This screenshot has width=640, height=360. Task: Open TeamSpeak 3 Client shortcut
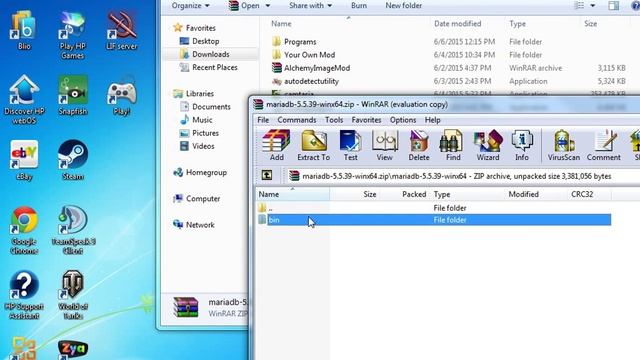(x=73, y=230)
